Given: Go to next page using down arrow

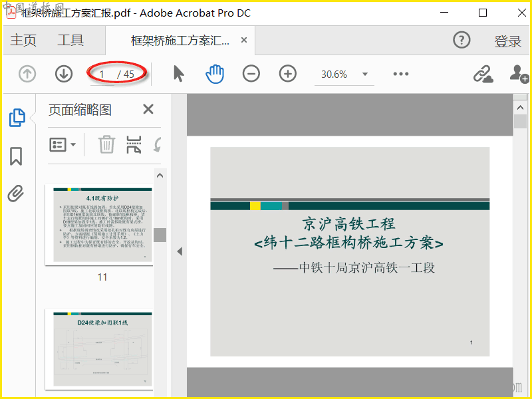Looking at the screenshot, I should click(x=64, y=74).
